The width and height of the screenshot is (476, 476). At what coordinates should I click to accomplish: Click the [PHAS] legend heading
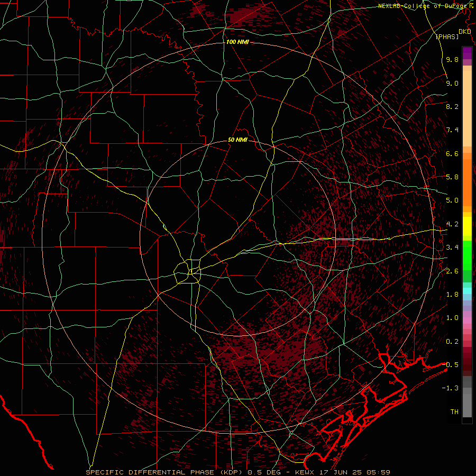[447, 36]
